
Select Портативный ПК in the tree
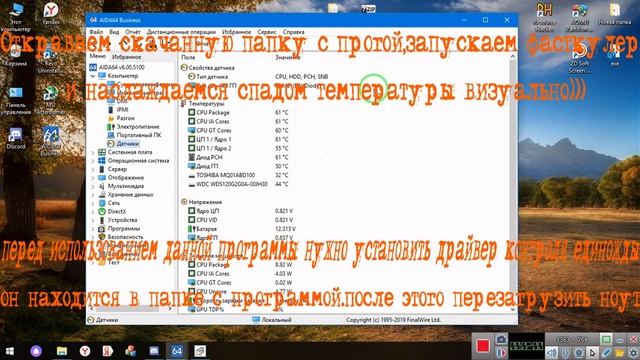click(139, 135)
